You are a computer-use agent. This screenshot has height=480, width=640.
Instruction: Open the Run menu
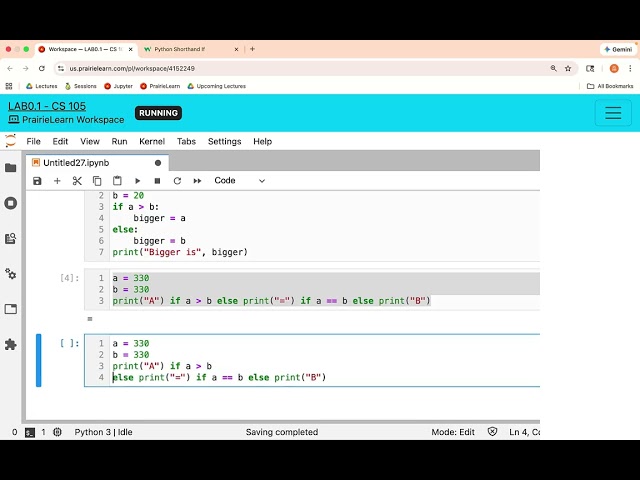[119, 141]
